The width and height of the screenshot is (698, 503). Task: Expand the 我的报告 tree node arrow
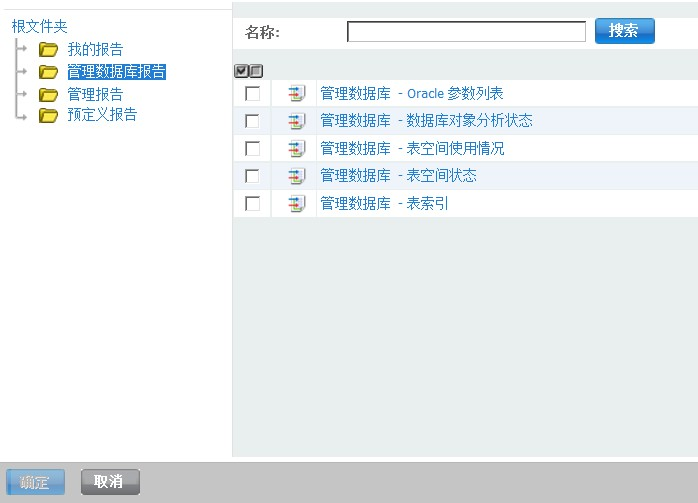[x=22, y=48]
